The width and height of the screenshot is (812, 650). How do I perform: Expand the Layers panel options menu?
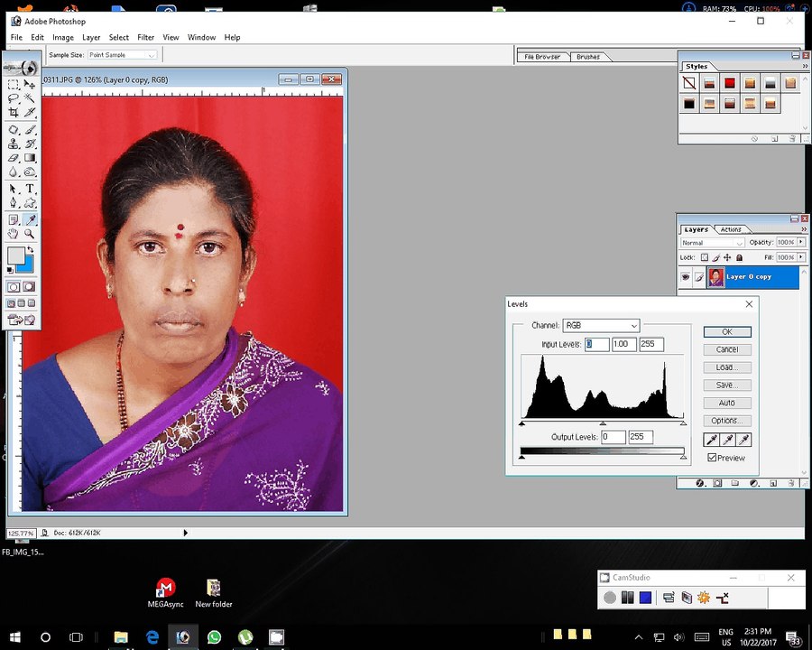(x=804, y=229)
